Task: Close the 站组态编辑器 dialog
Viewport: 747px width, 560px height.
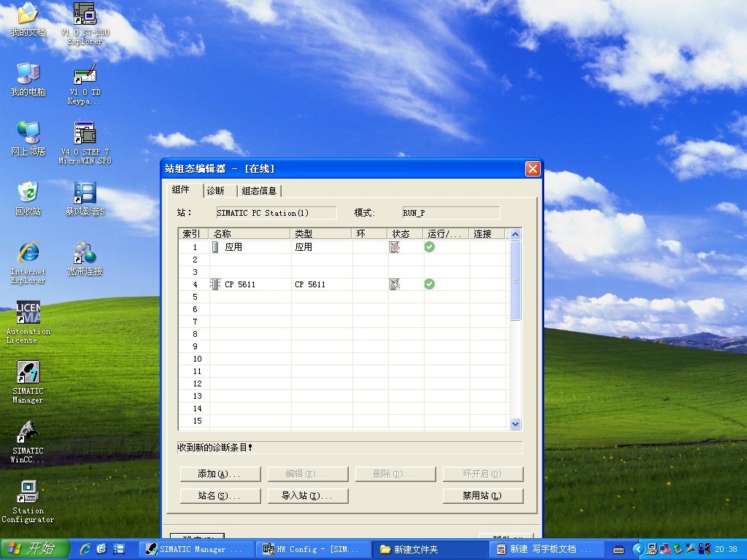Action: tap(533, 168)
